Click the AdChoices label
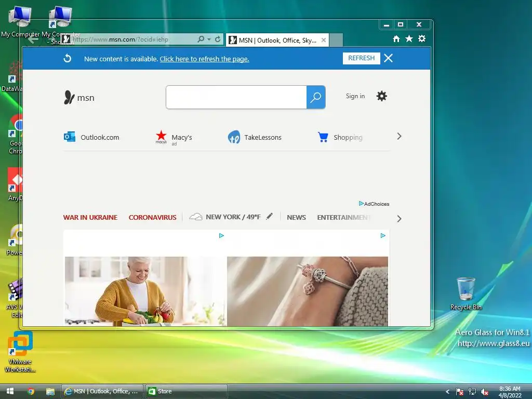Screen dimensions: 532x399 (x=374, y=204)
